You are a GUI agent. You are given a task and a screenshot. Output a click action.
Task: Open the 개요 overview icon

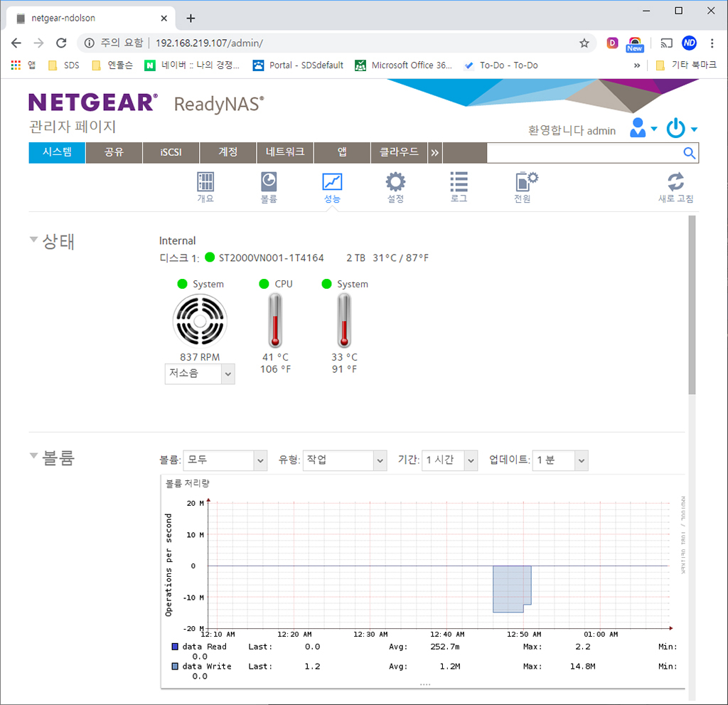pos(205,187)
